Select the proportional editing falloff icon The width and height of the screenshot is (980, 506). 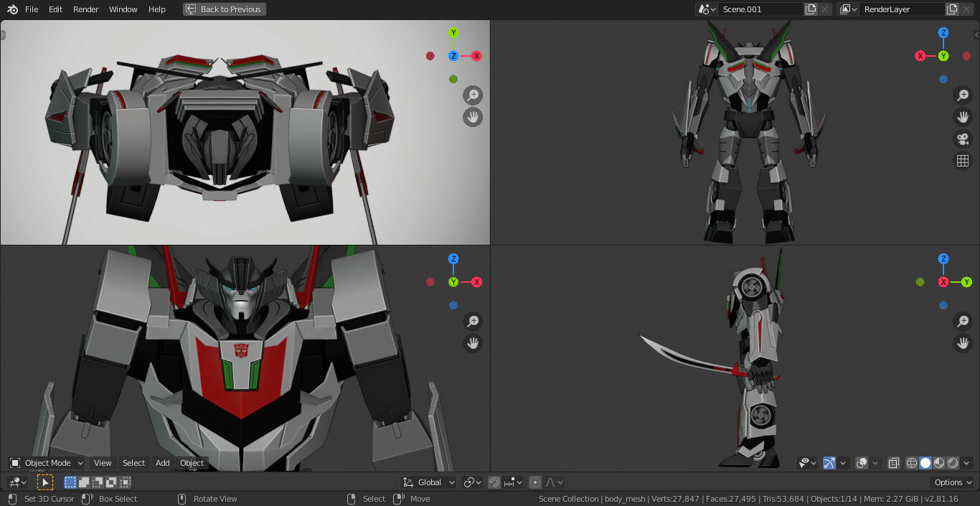552,482
